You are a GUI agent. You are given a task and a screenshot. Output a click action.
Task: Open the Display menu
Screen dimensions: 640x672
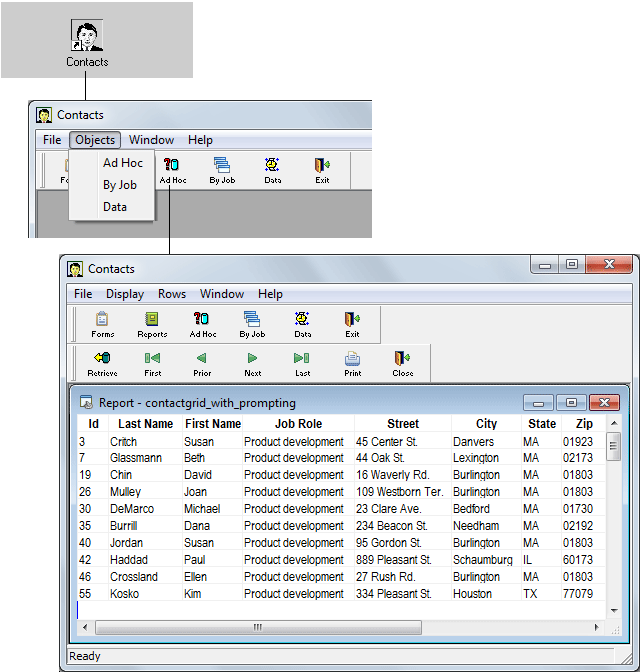coord(125,294)
